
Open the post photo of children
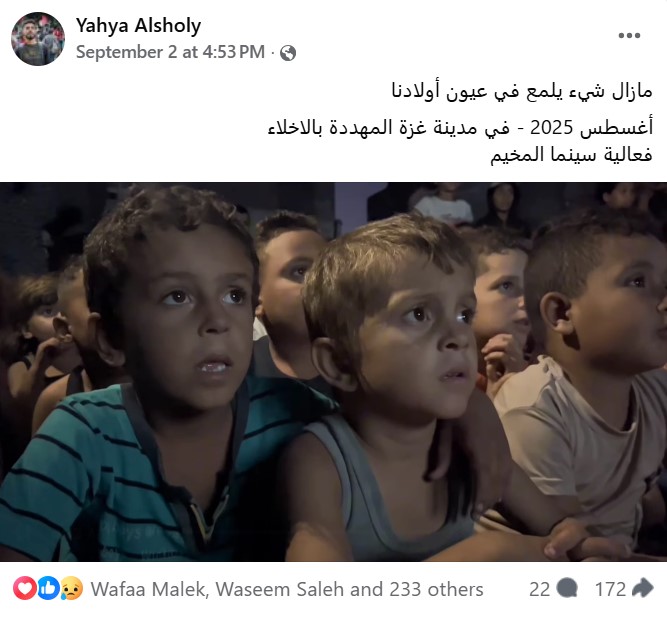334,372
